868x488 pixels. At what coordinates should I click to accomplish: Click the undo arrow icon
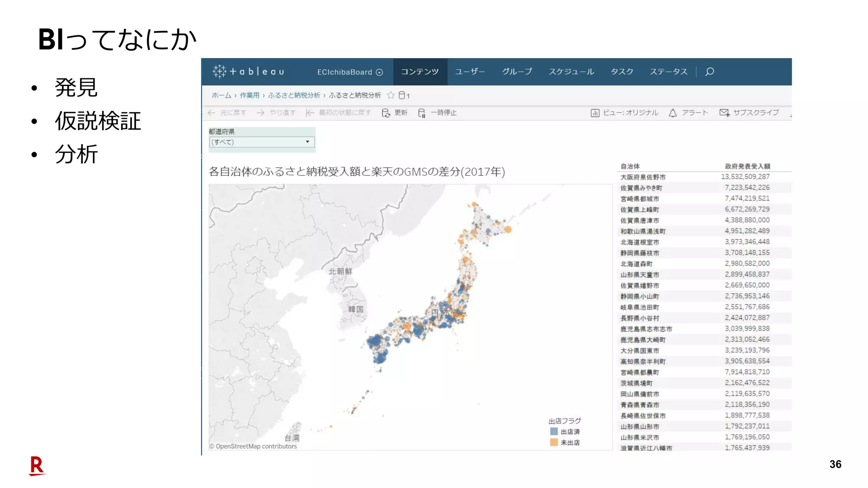[x=211, y=113]
